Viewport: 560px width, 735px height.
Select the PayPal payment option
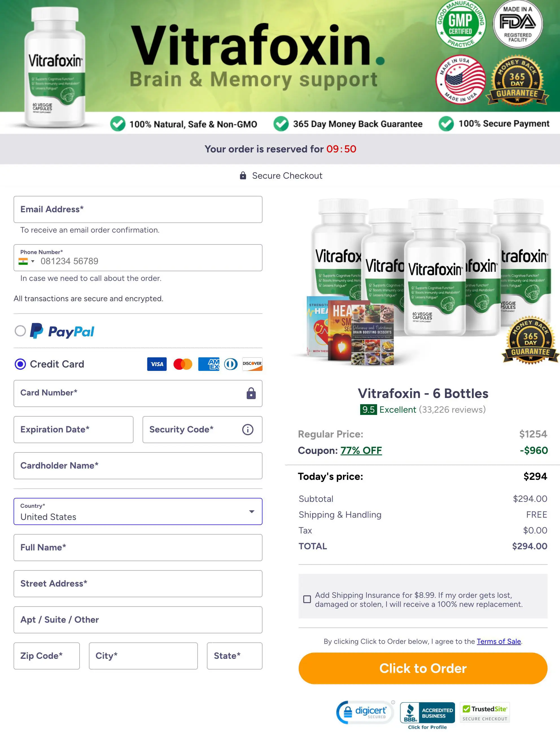click(x=20, y=331)
